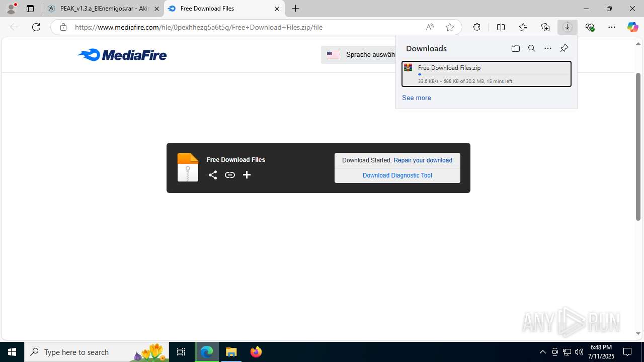Open Edge Settings and more menu

pyautogui.click(x=612, y=27)
